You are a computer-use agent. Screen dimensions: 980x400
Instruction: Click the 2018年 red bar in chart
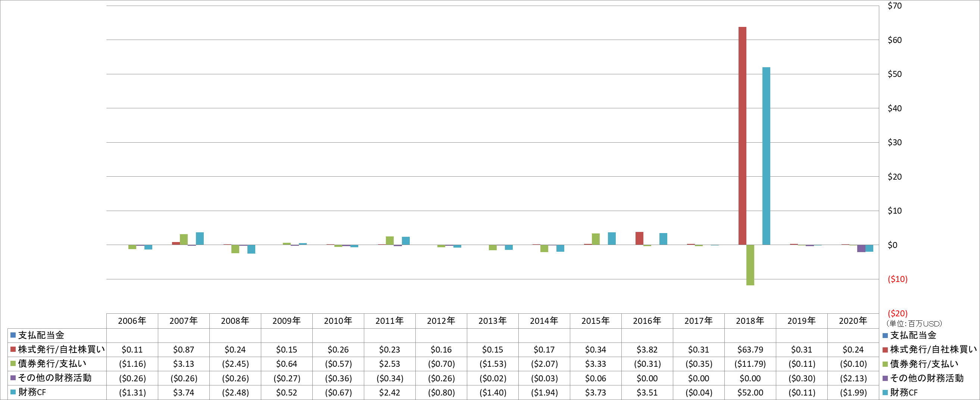pyautogui.click(x=742, y=136)
